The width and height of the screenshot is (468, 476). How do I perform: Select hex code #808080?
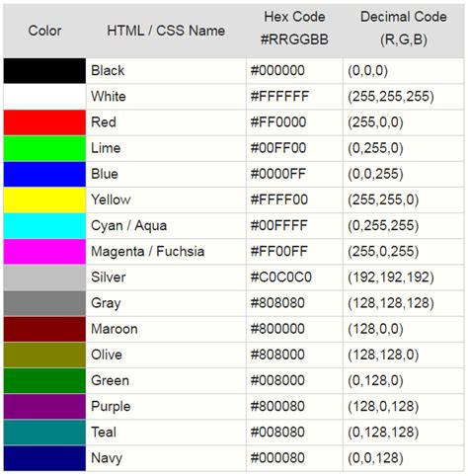click(277, 303)
